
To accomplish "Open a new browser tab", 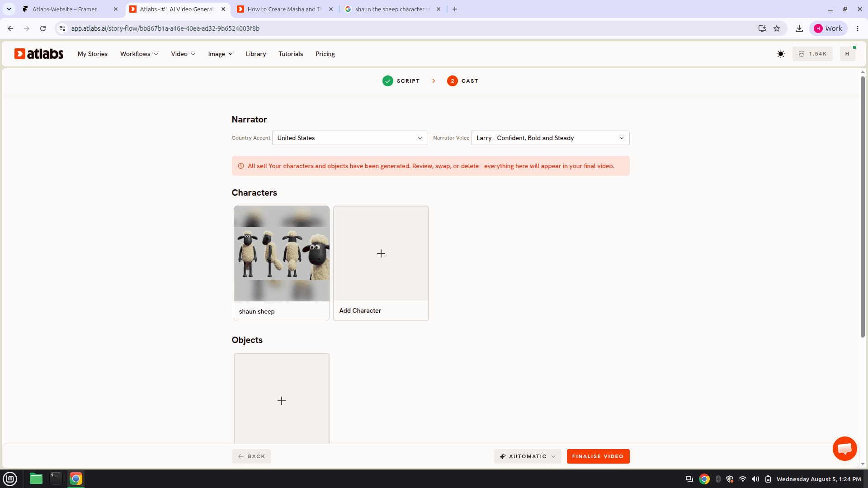I will [x=455, y=9].
